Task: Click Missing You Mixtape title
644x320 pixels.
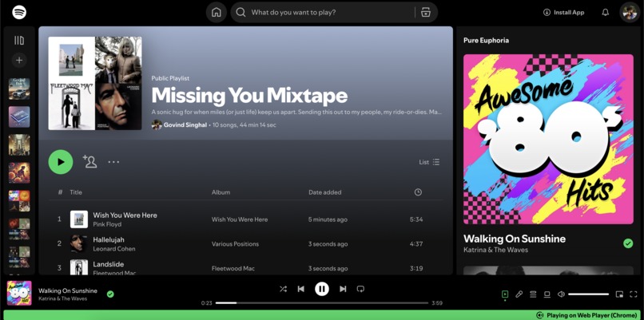Action: click(x=249, y=96)
